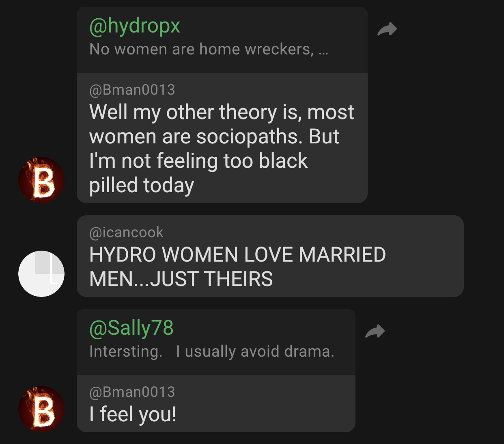Open quoted text 'No women are home wreckers'

click(x=202, y=49)
